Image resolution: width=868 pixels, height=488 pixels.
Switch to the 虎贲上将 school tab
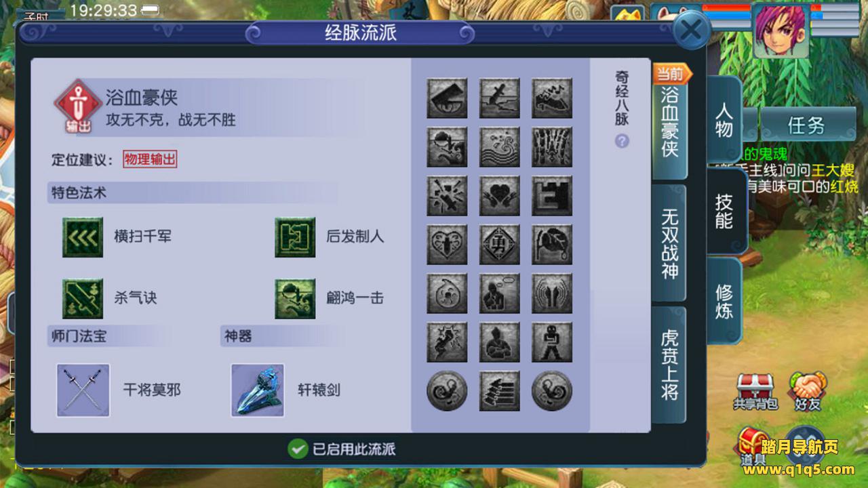coord(669,365)
